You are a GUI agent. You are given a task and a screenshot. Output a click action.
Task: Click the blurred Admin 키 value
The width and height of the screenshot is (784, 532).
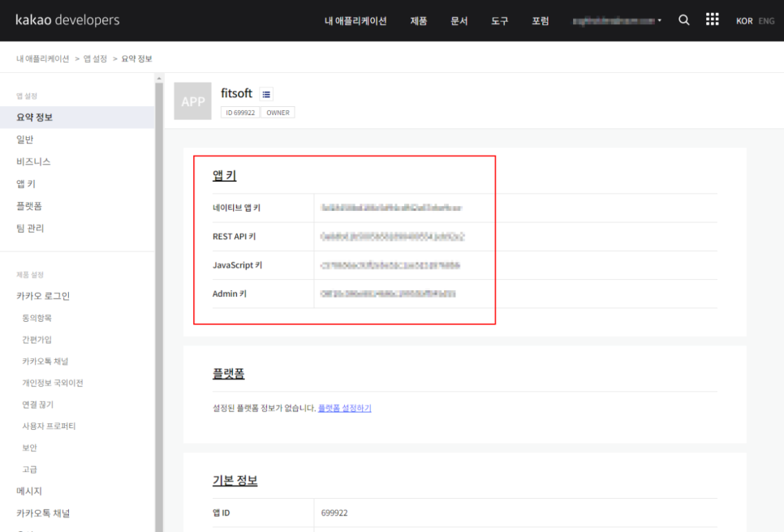point(388,294)
